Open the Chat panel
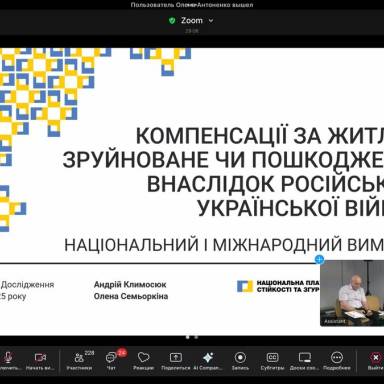Image resolution: width=384 pixels, height=384 pixels. point(111,361)
